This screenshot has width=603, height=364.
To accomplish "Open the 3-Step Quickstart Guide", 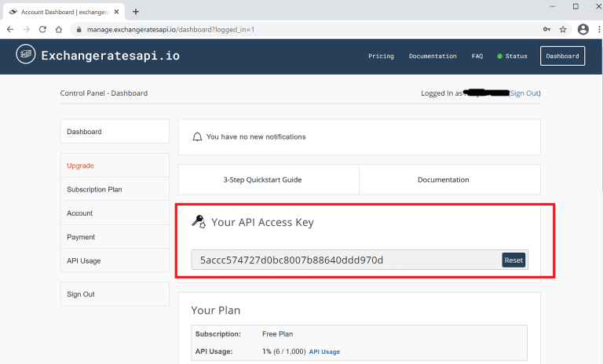I will point(269,180).
